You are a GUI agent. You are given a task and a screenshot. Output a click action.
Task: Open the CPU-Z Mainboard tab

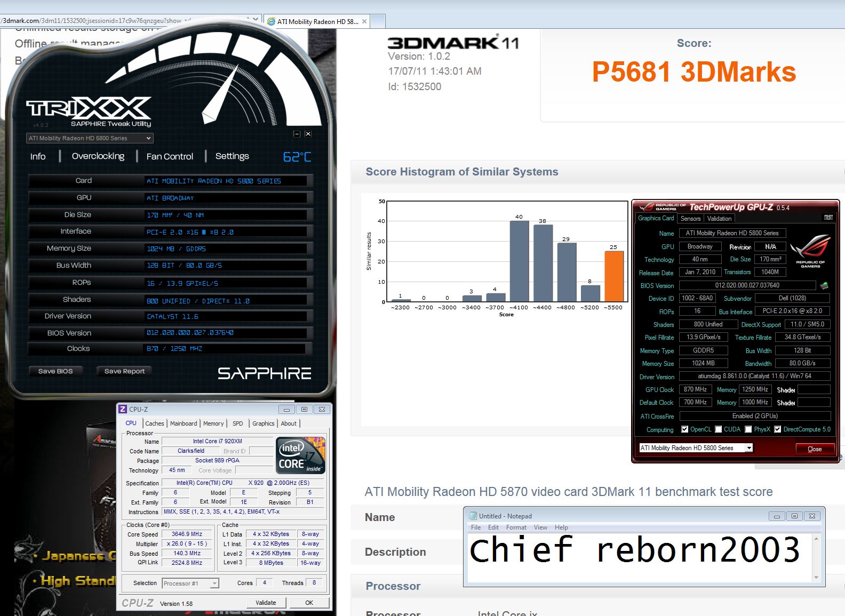click(x=184, y=423)
